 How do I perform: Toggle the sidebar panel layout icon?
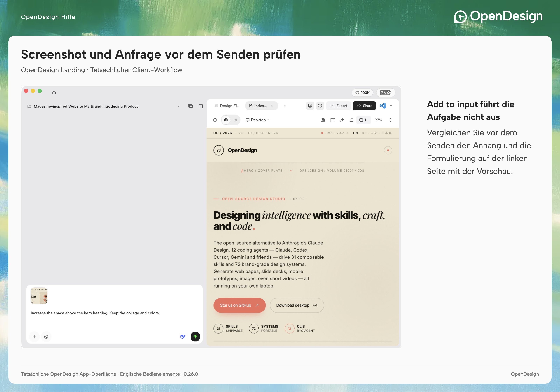point(201,106)
